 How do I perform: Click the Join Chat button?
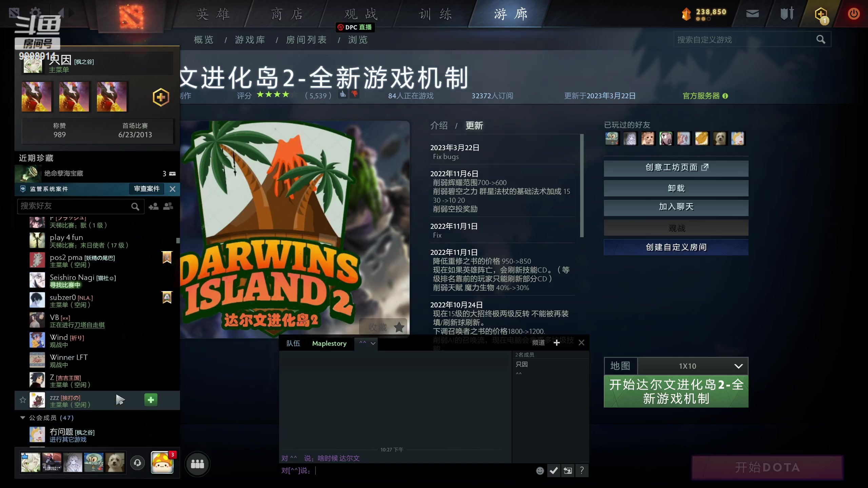[x=676, y=207]
